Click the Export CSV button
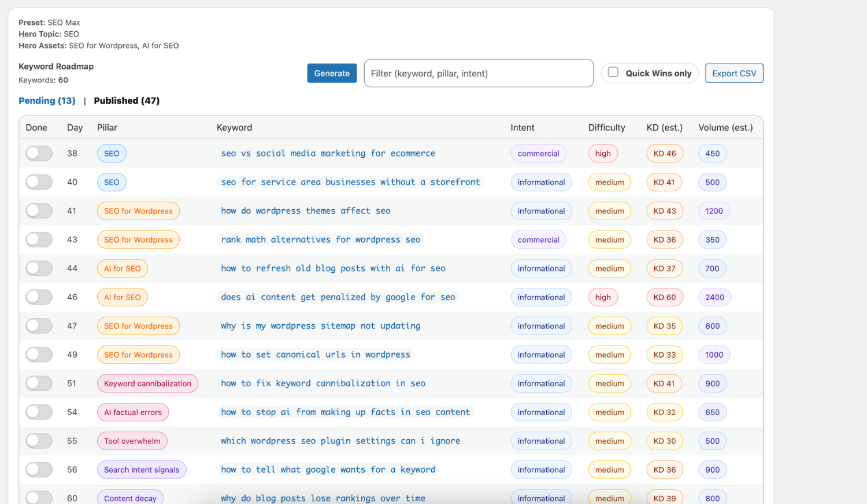The image size is (867, 504). [x=734, y=73]
